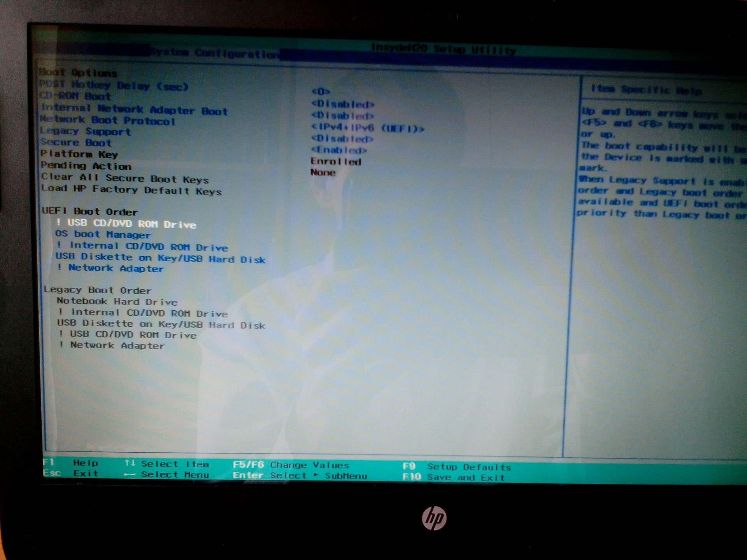The height and width of the screenshot is (560, 747).
Task: Select Legacy Network Adapter entry
Action: point(112,345)
